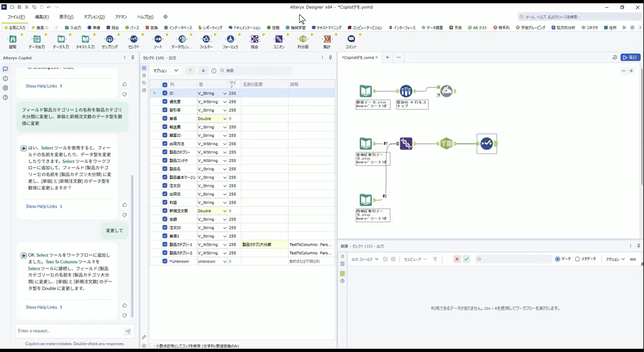Click the 実行 run button
The width and height of the screenshot is (644, 352).
(x=630, y=57)
